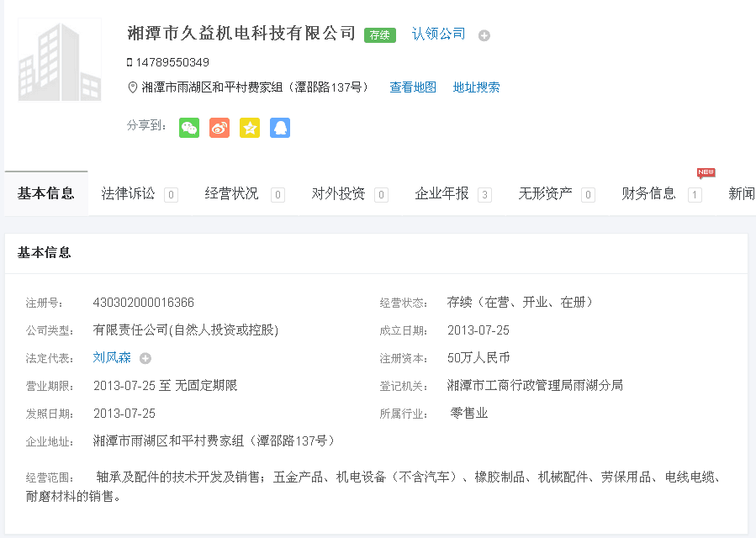
Task: Share to WeChat via green icon
Action: [189, 128]
